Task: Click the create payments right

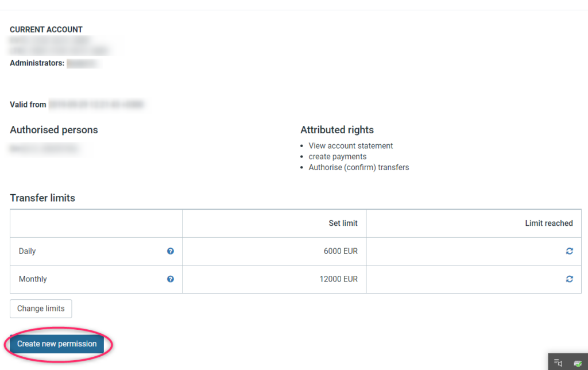Action: click(x=338, y=156)
